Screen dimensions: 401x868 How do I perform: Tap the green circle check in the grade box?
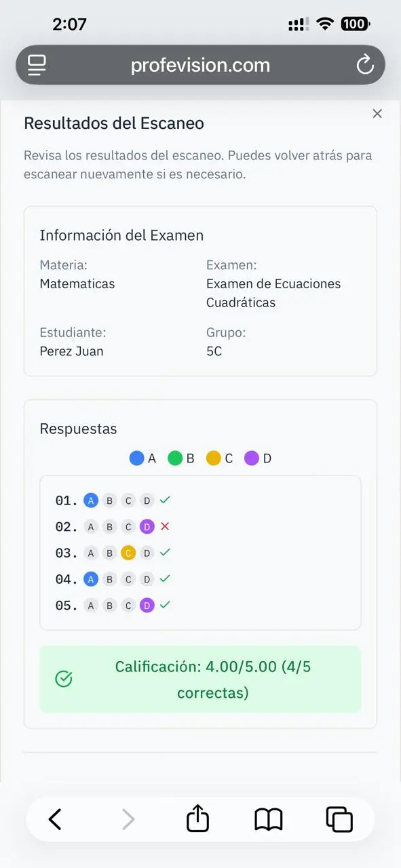click(63, 679)
